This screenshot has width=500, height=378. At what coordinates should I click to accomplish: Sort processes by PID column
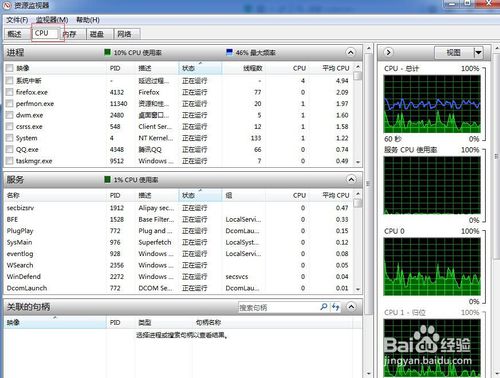coord(120,68)
